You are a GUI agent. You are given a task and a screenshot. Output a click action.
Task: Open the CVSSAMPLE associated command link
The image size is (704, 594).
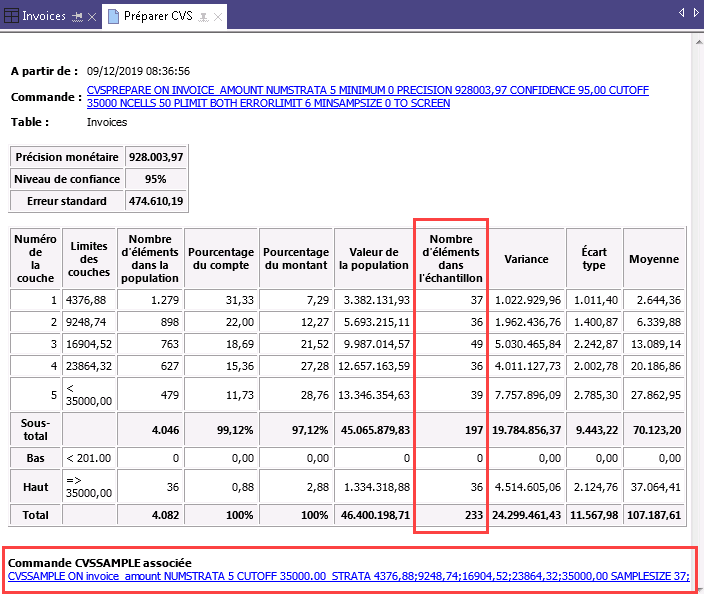348,576
